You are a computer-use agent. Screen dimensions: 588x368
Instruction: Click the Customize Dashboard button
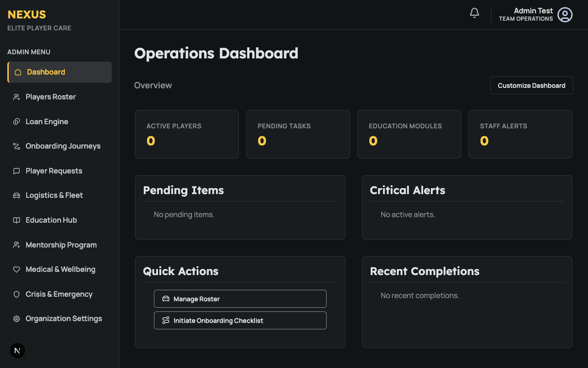(x=531, y=86)
